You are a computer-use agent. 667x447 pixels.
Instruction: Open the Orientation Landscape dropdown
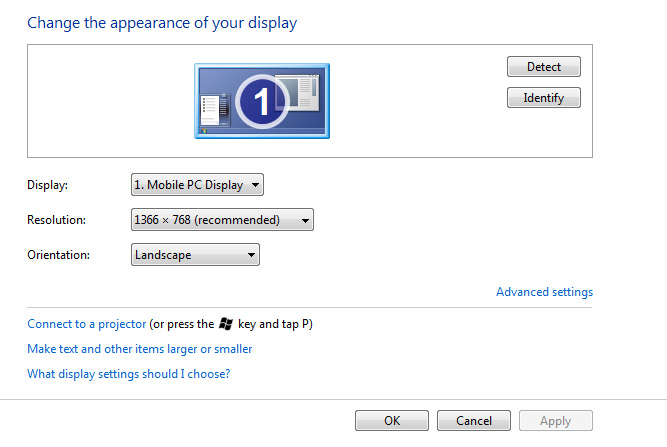point(195,255)
